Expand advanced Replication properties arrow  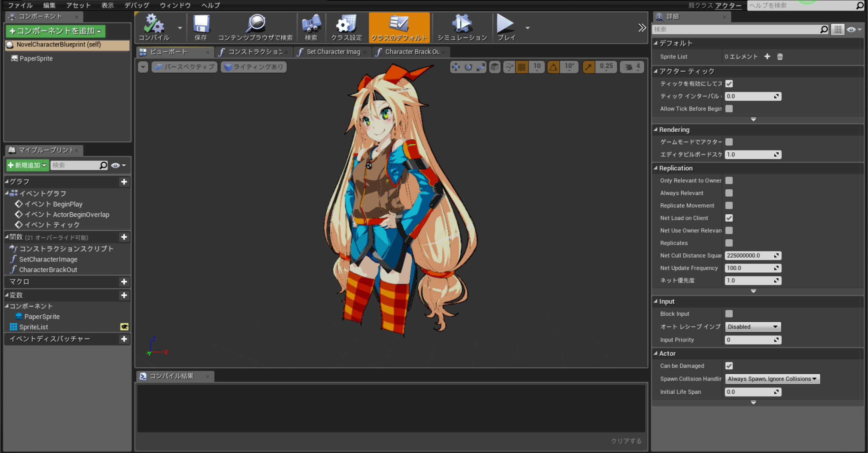coord(753,291)
